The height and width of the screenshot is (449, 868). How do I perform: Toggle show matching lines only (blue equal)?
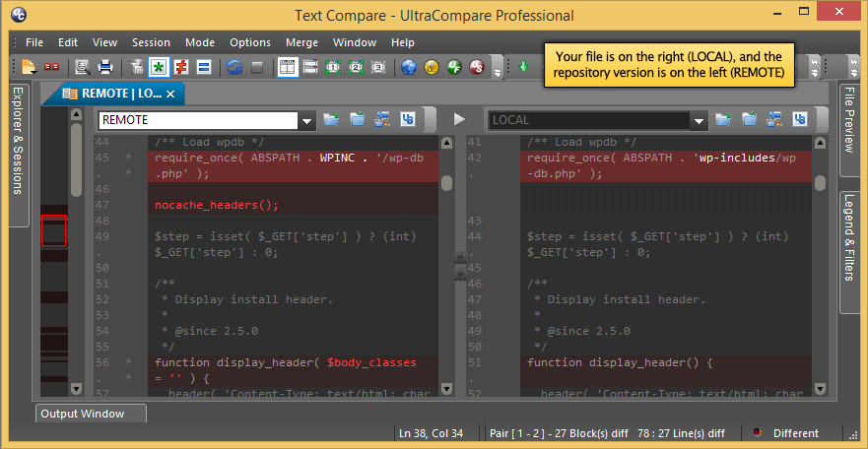pyautogui.click(x=203, y=68)
